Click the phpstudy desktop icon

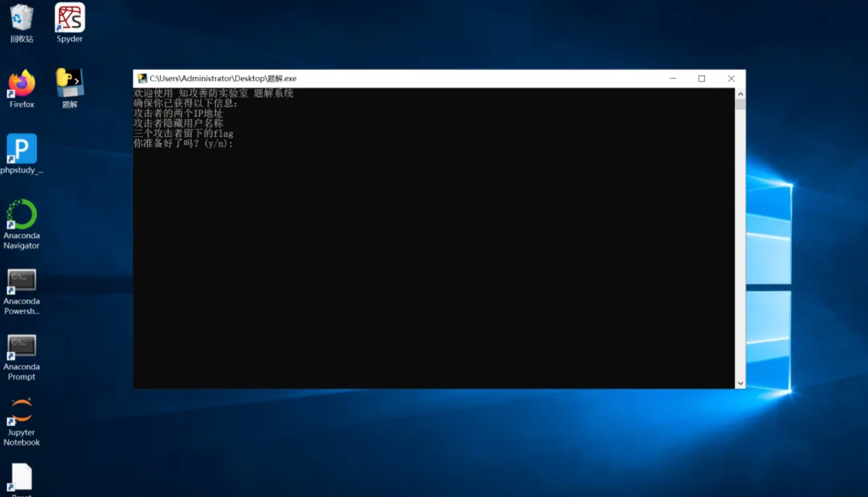[x=21, y=150]
